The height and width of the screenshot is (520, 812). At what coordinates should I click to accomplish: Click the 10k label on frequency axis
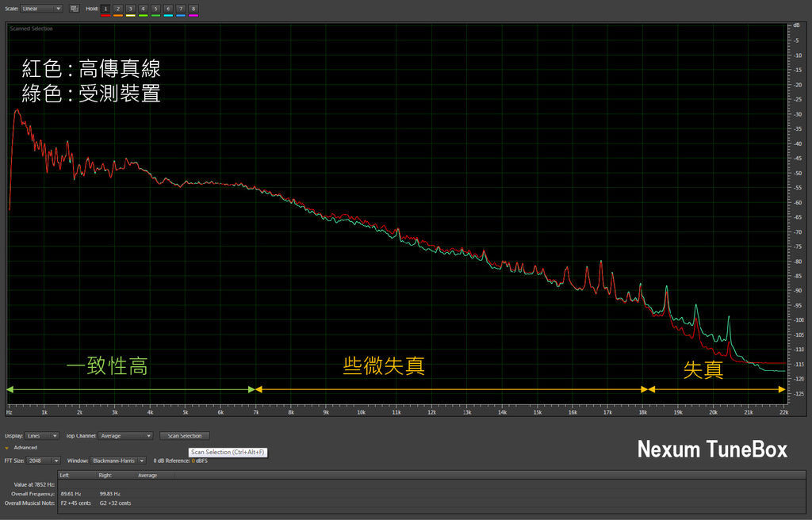(361, 413)
